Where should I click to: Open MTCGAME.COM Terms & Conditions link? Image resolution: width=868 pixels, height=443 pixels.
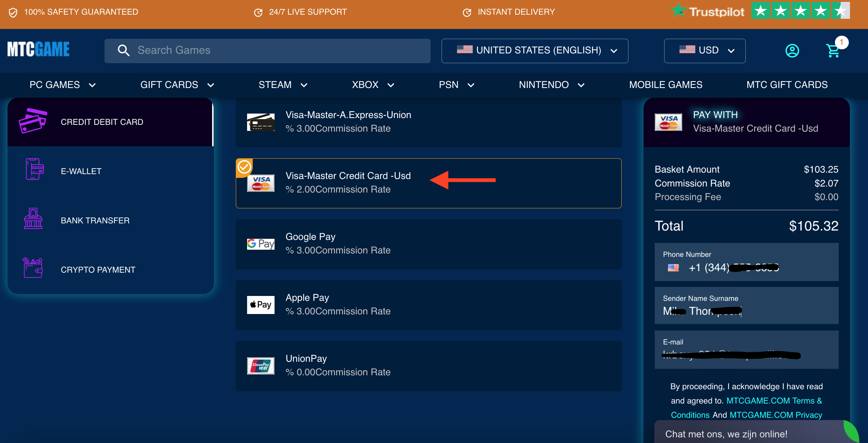pos(774,401)
